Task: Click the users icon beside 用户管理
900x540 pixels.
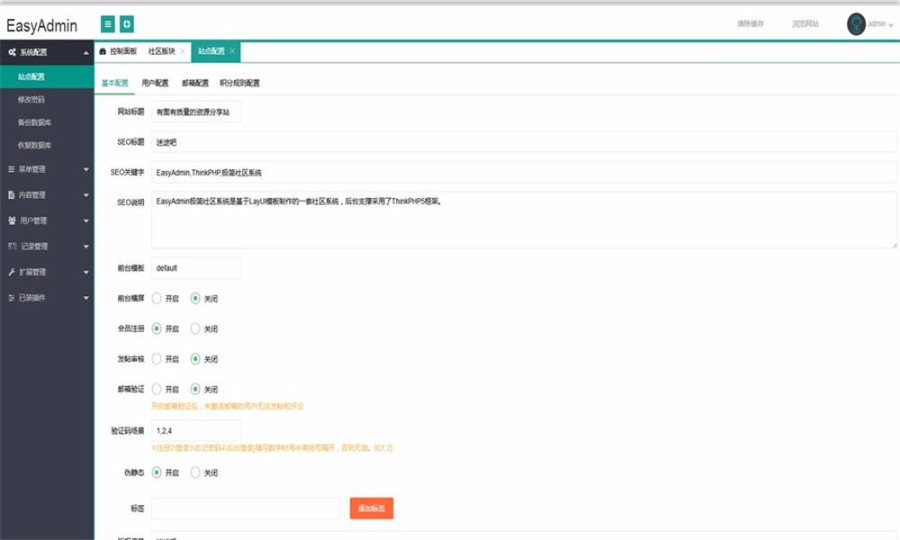Action: point(12,220)
